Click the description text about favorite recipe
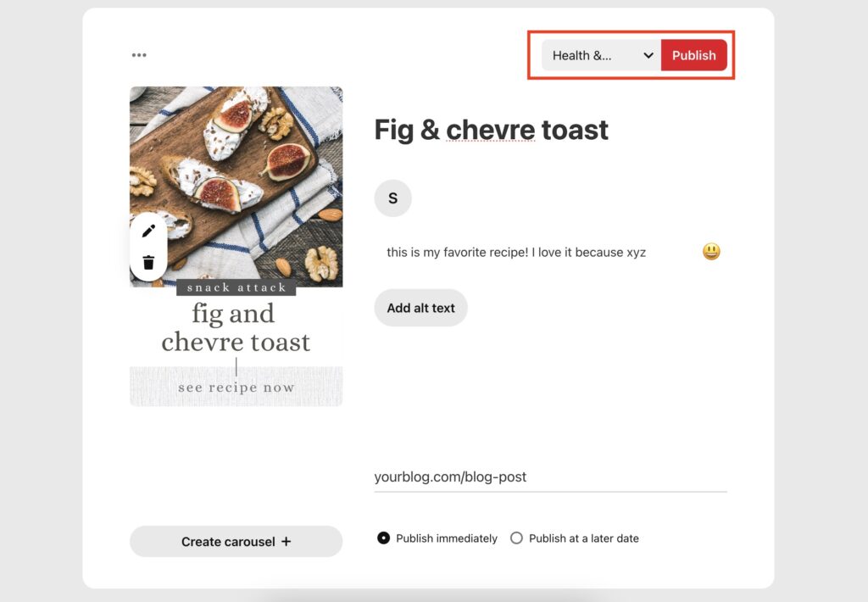The image size is (868, 602). coord(516,253)
